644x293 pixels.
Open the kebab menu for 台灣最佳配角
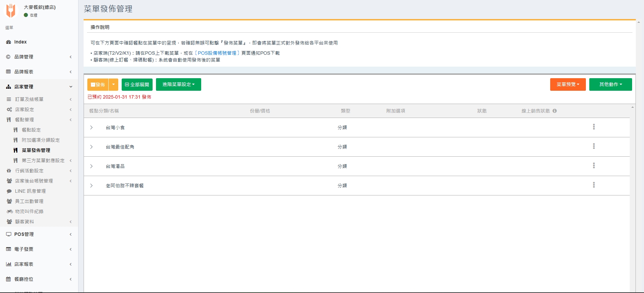click(x=594, y=146)
